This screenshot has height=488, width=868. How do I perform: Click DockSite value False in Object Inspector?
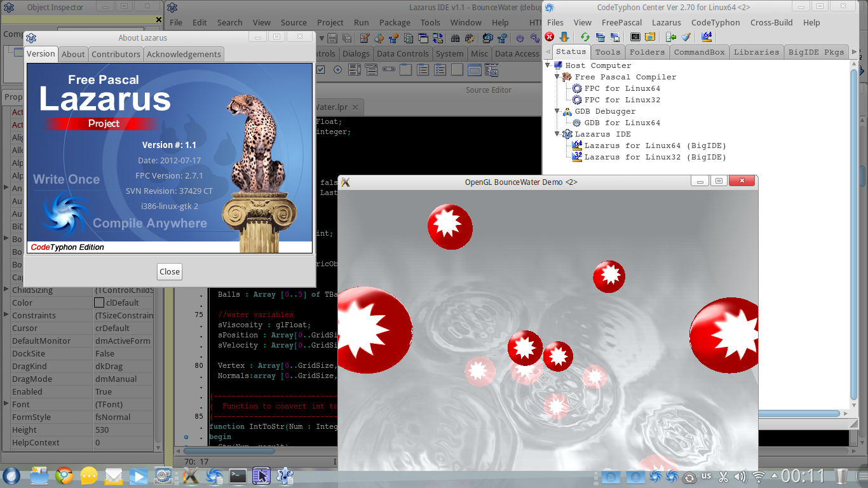(x=105, y=354)
